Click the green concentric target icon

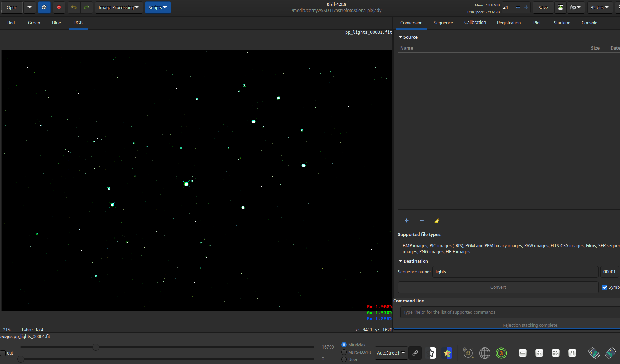click(x=501, y=353)
